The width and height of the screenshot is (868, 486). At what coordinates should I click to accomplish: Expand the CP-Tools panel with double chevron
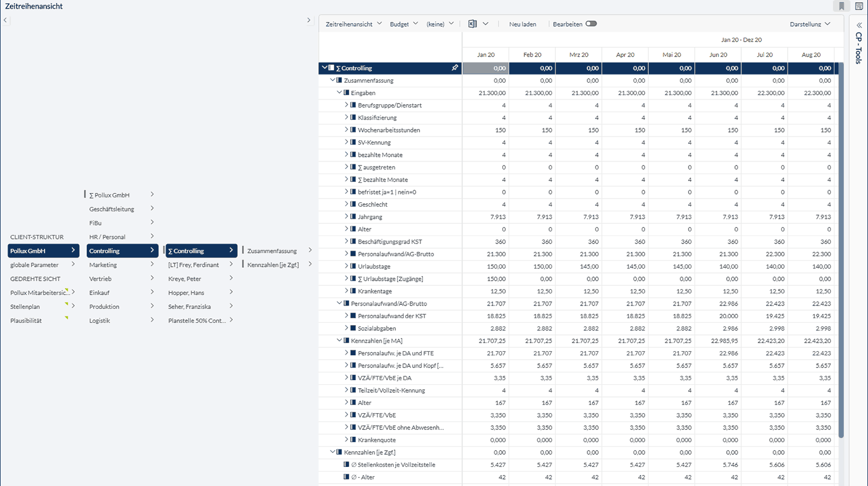coord(859,25)
